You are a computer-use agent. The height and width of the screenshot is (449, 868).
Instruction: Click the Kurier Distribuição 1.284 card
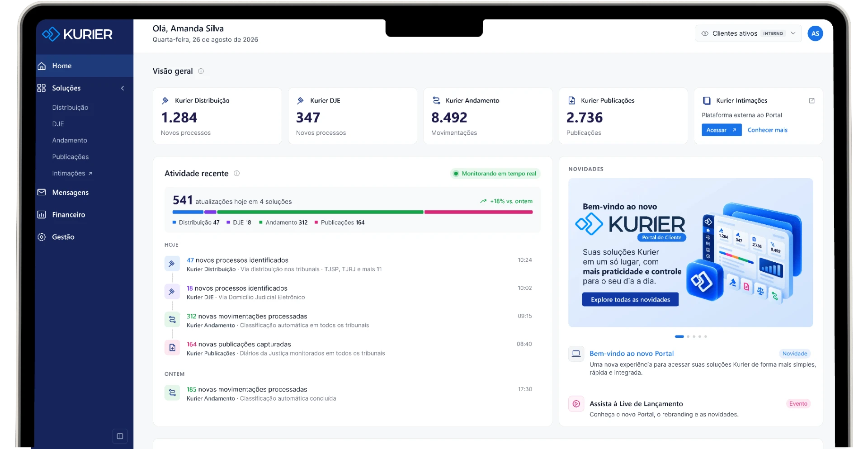coord(217,116)
